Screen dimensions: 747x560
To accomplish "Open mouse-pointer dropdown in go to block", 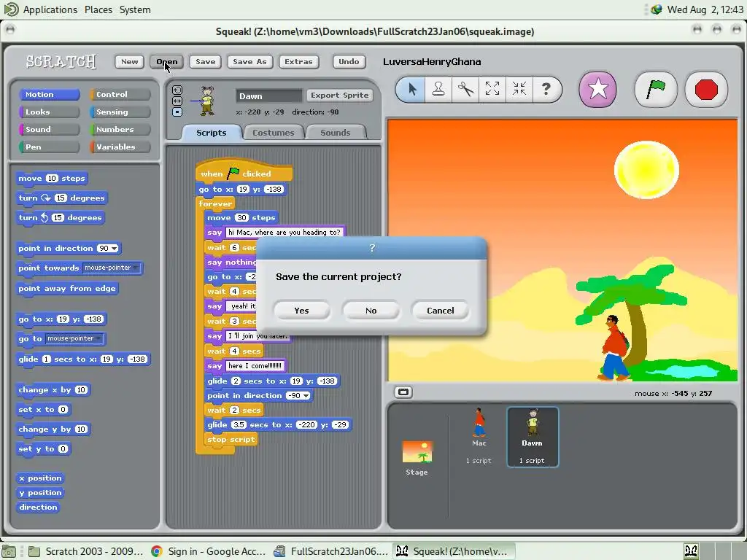I will [98, 338].
